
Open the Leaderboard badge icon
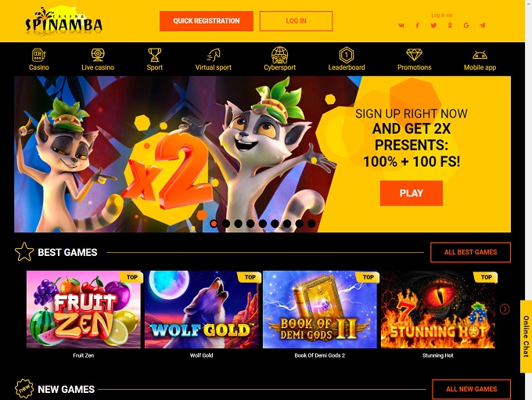click(347, 54)
